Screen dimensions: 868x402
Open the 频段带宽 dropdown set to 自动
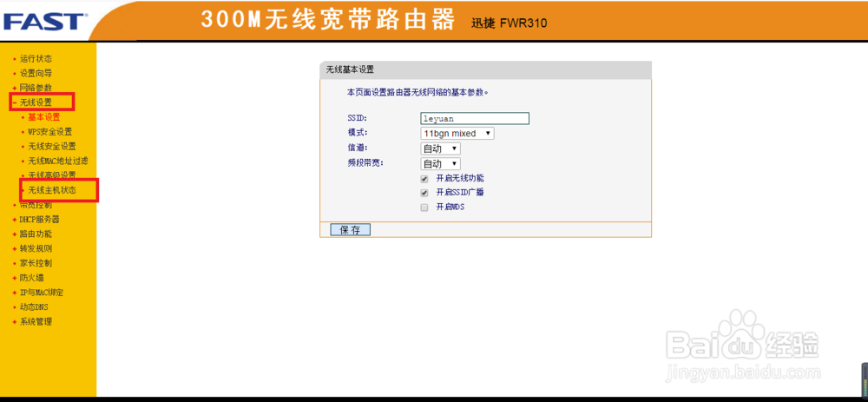(441, 164)
